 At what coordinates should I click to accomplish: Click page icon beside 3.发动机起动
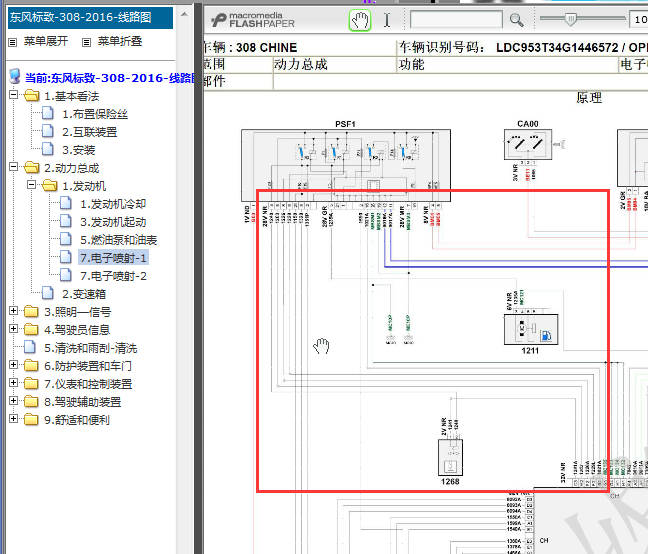pos(66,221)
